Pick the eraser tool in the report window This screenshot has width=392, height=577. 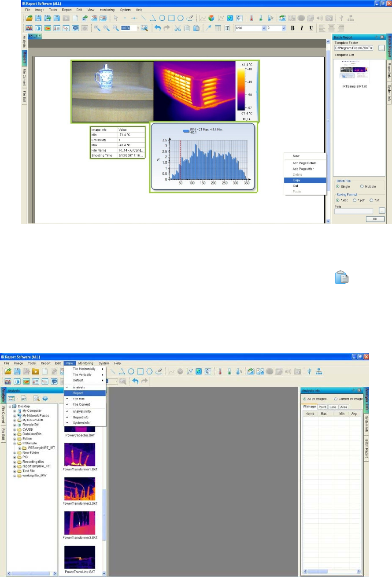click(x=190, y=18)
